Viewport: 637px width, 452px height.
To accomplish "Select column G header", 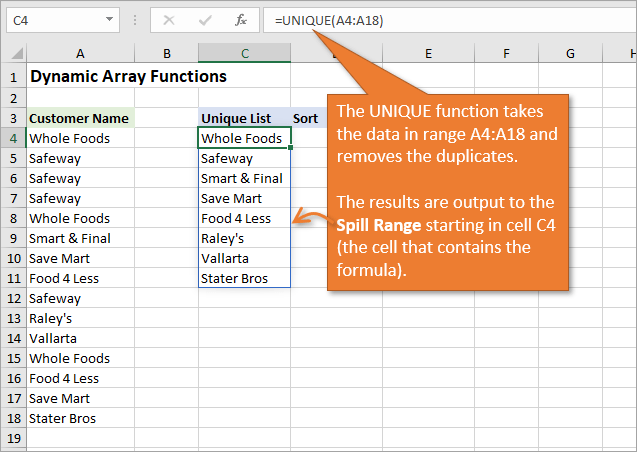I will (x=570, y=54).
